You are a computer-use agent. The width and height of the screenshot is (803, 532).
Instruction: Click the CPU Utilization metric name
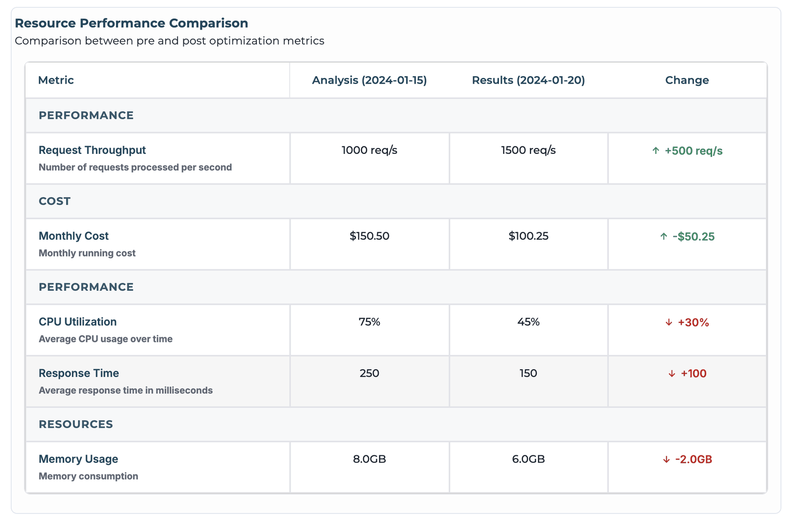pos(77,321)
